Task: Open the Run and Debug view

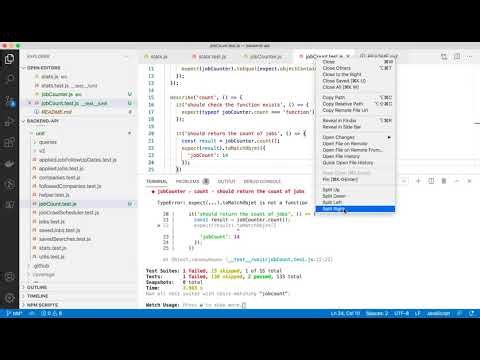Action: 9,122
